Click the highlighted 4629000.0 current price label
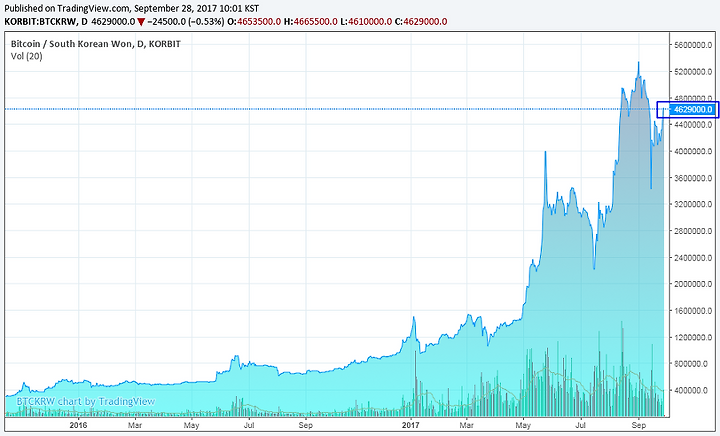Image resolution: width=720 pixels, height=436 pixels. point(693,109)
